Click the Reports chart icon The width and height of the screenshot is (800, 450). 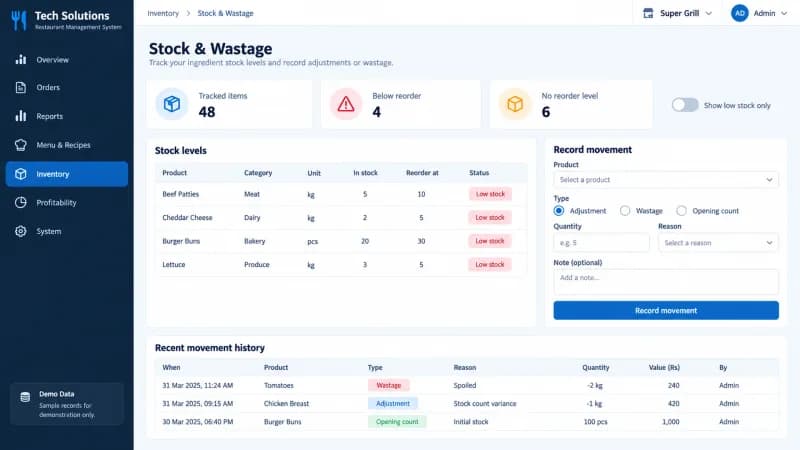[x=21, y=116]
